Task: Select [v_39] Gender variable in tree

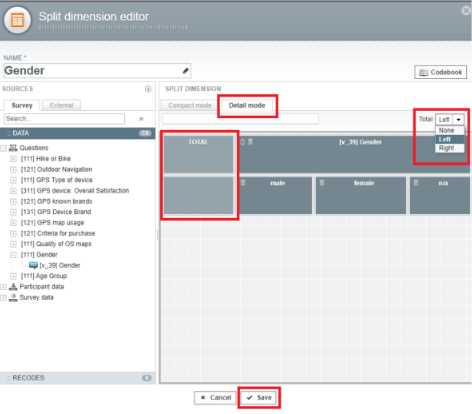Action: pos(60,266)
